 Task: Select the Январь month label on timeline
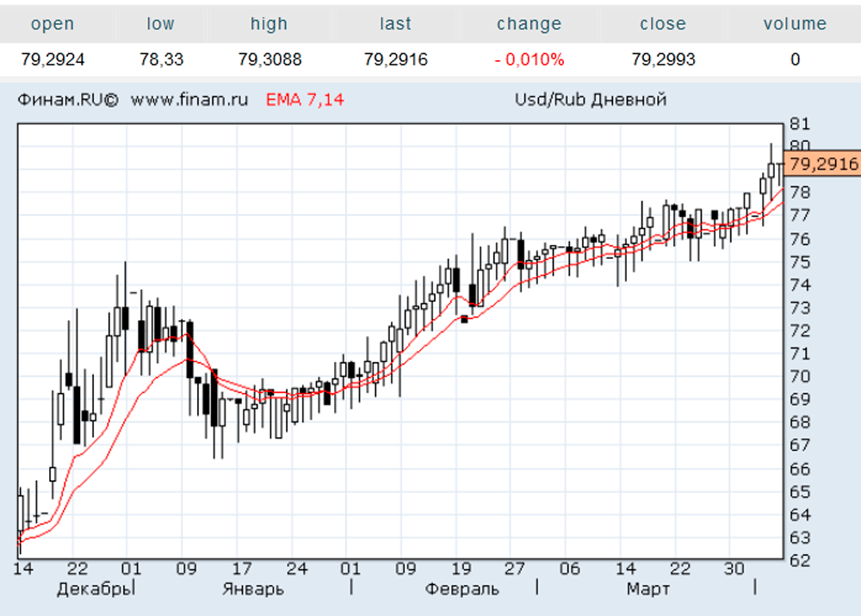coord(253,589)
